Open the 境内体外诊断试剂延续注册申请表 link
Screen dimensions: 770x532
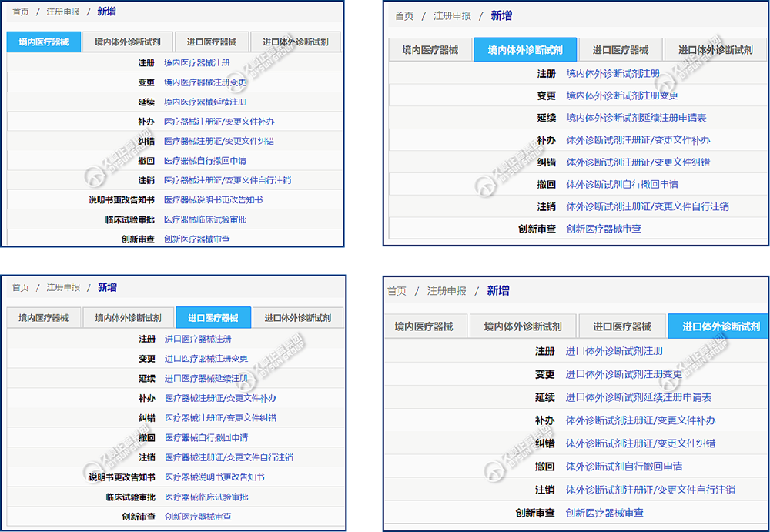point(636,118)
